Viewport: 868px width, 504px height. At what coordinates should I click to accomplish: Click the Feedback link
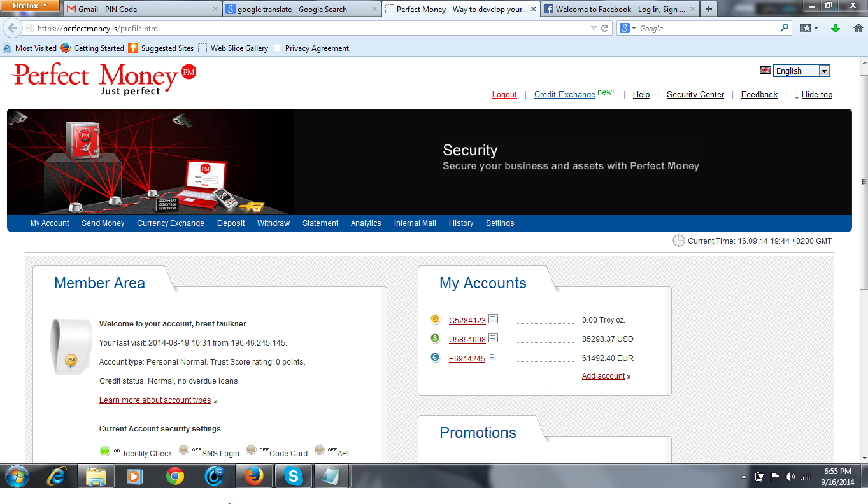759,94
